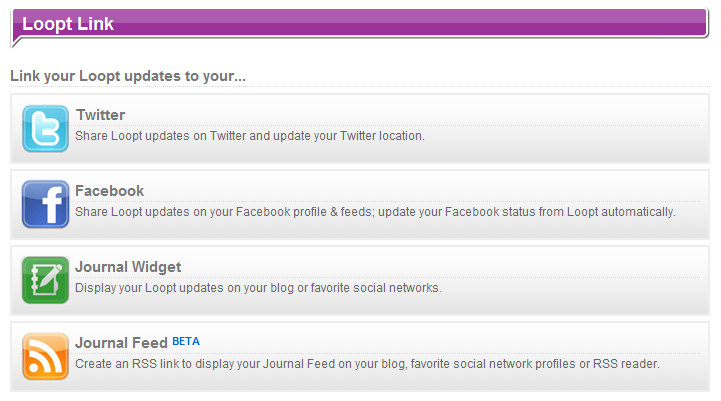The width and height of the screenshot is (721, 401).
Task: Click the RSS link creation description
Action: coord(367,364)
